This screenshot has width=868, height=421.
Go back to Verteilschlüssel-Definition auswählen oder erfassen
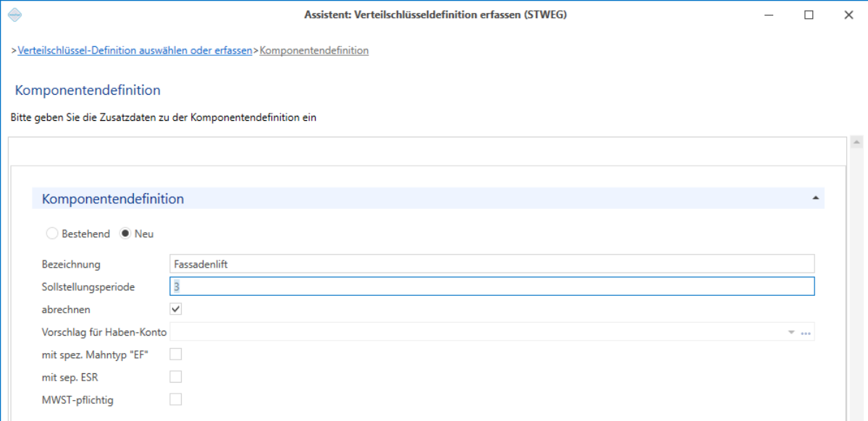coord(135,51)
